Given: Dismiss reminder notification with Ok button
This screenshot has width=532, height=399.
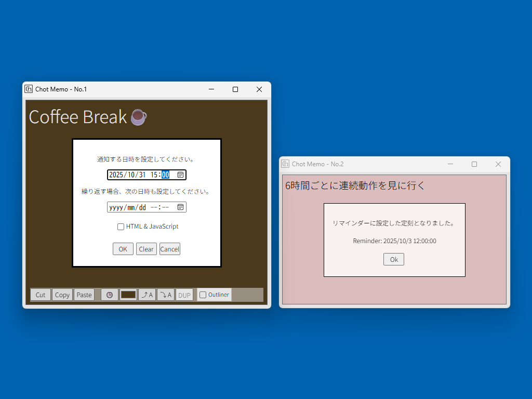Looking at the screenshot, I should pos(394,260).
